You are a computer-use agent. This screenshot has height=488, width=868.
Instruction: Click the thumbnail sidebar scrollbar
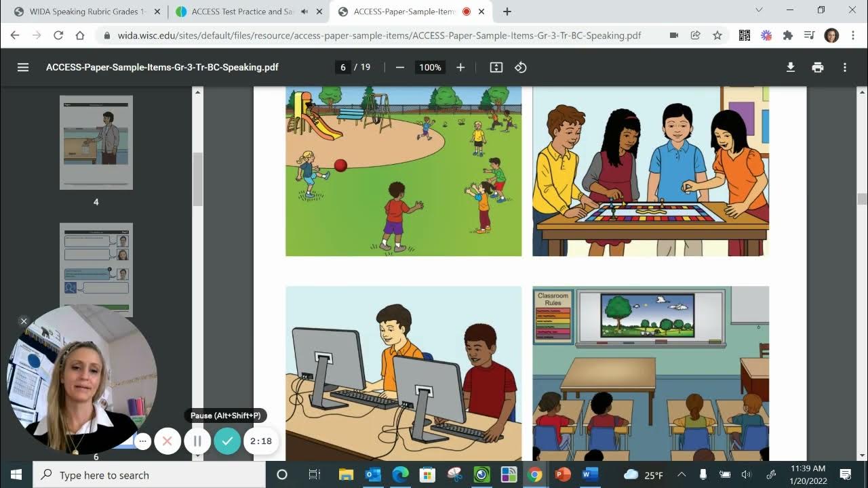tap(197, 179)
